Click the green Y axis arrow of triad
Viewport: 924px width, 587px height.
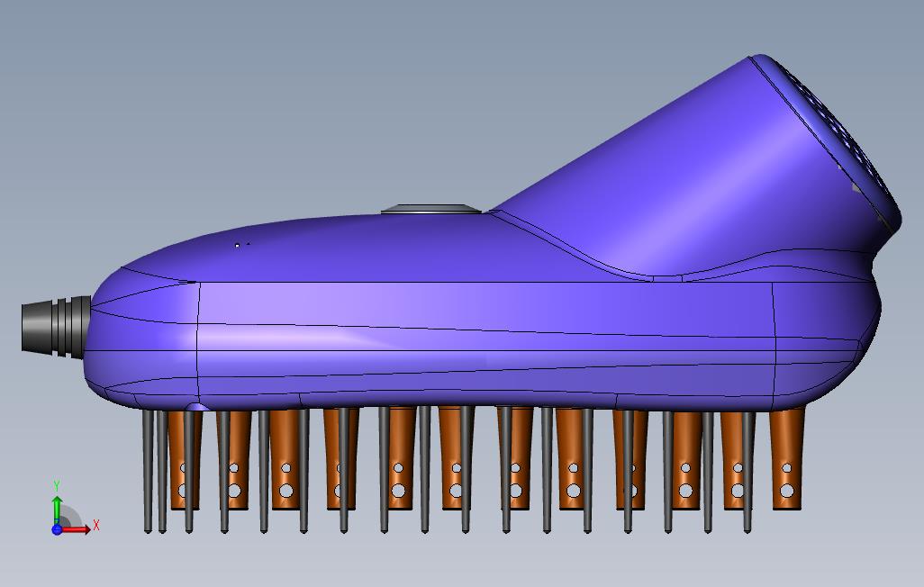point(57,510)
